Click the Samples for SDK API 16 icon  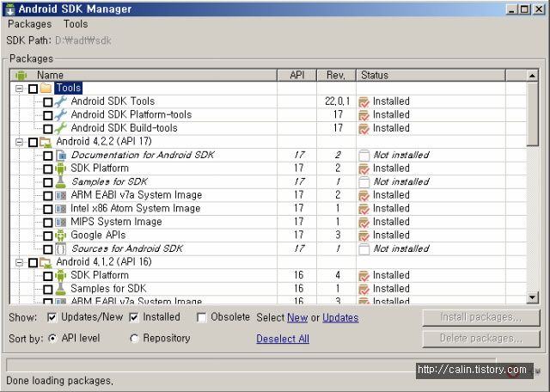click(x=61, y=289)
